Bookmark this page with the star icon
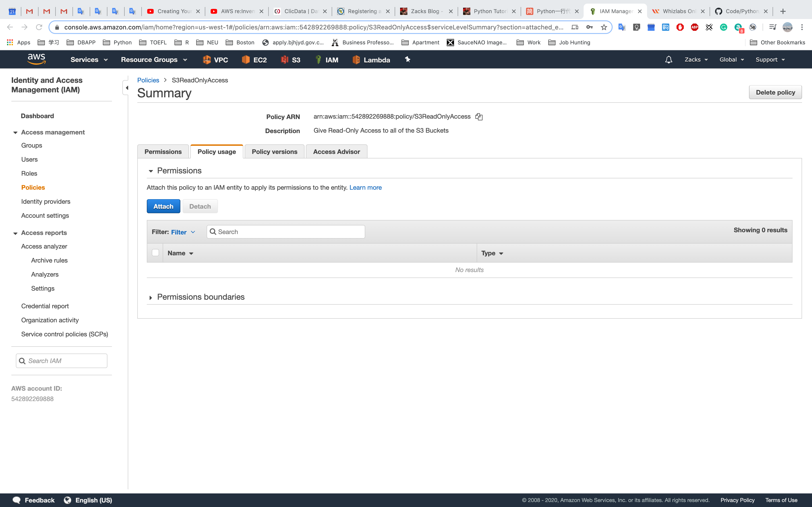 point(604,27)
